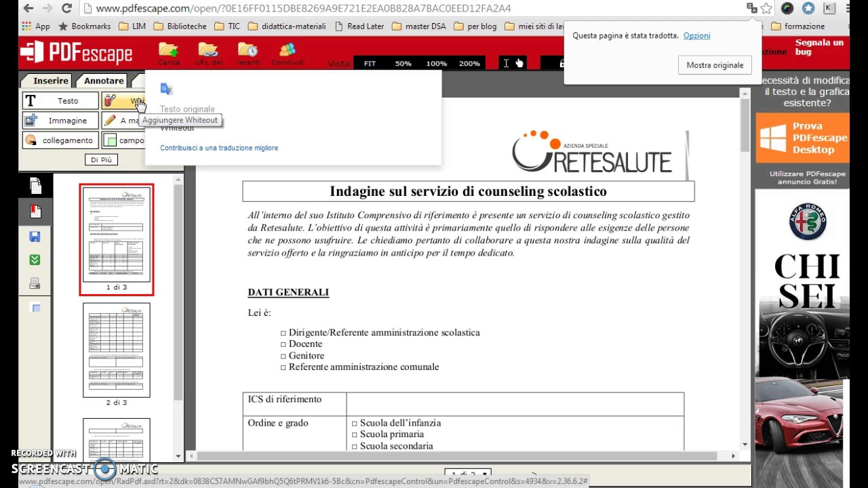Click the Segnala un bug link
The width and height of the screenshot is (868, 488).
click(820, 47)
